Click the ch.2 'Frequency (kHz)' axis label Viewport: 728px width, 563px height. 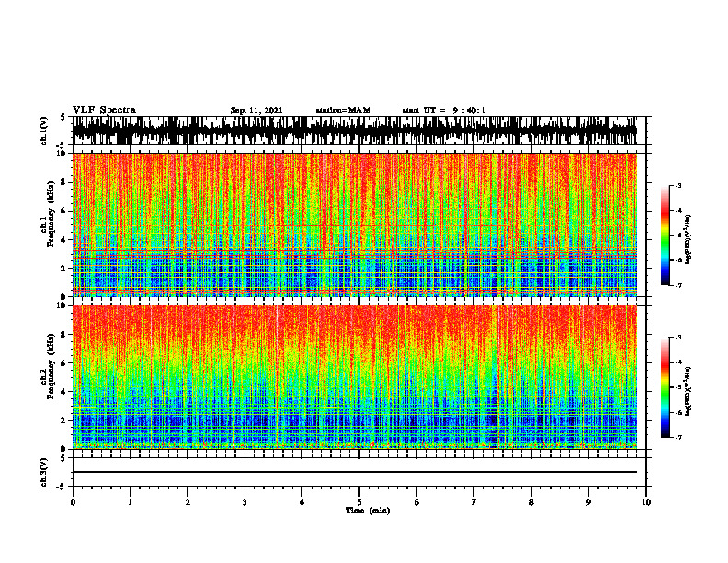(51, 366)
